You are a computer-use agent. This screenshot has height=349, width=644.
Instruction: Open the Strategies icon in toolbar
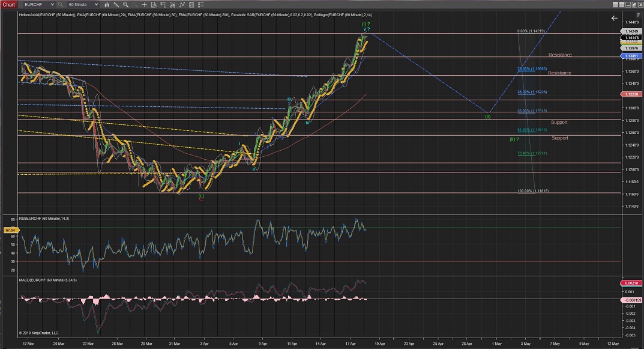click(x=181, y=4)
